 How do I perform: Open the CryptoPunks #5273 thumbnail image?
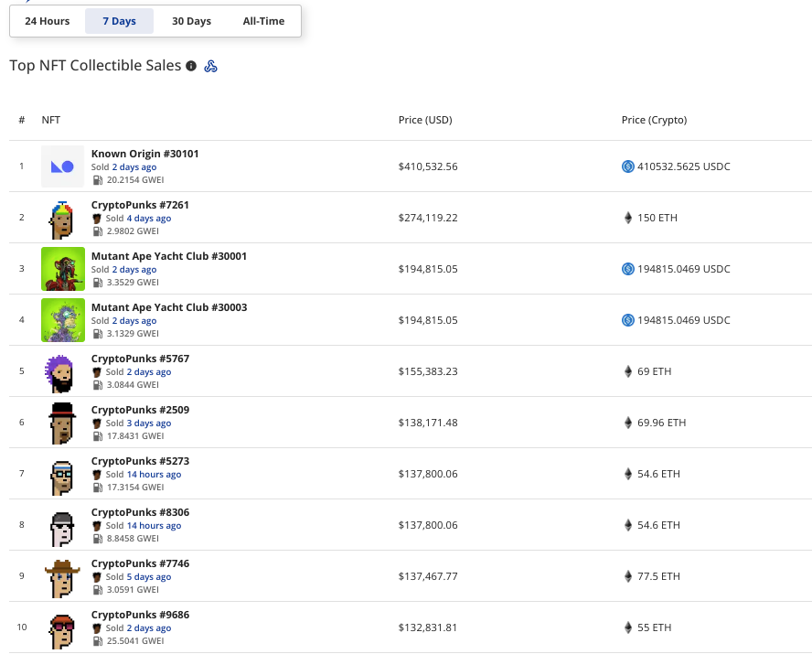(63, 474)
